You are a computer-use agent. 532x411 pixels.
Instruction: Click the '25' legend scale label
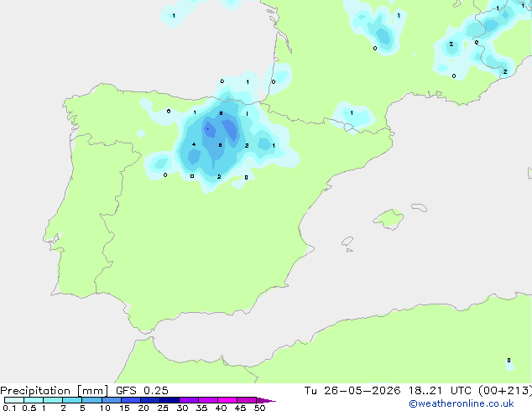pyautogui.click(x=163, y=408)
